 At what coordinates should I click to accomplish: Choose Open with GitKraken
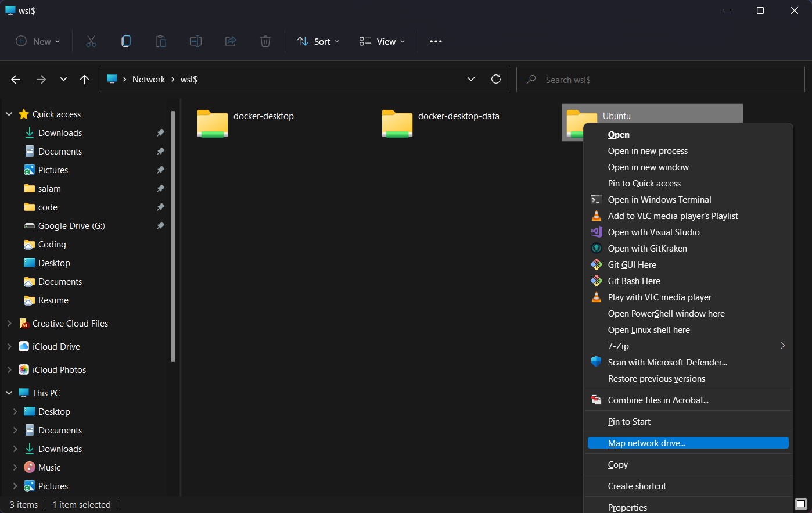(688, 249)
